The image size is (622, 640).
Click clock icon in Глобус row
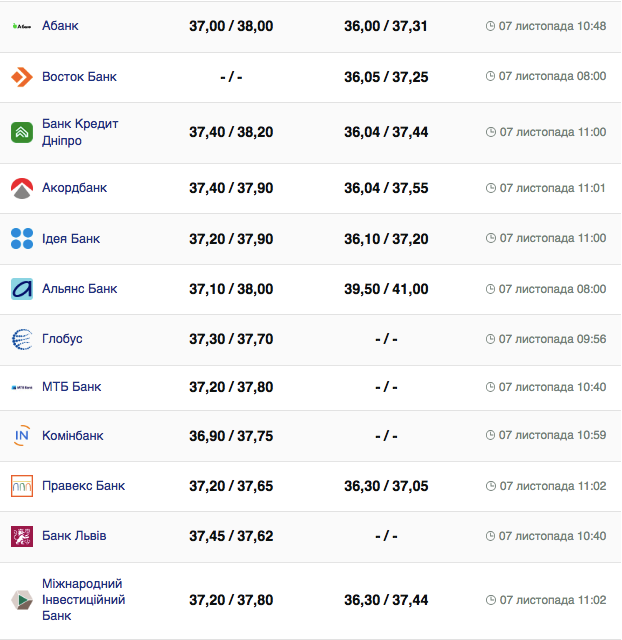(x=490, y=339)
